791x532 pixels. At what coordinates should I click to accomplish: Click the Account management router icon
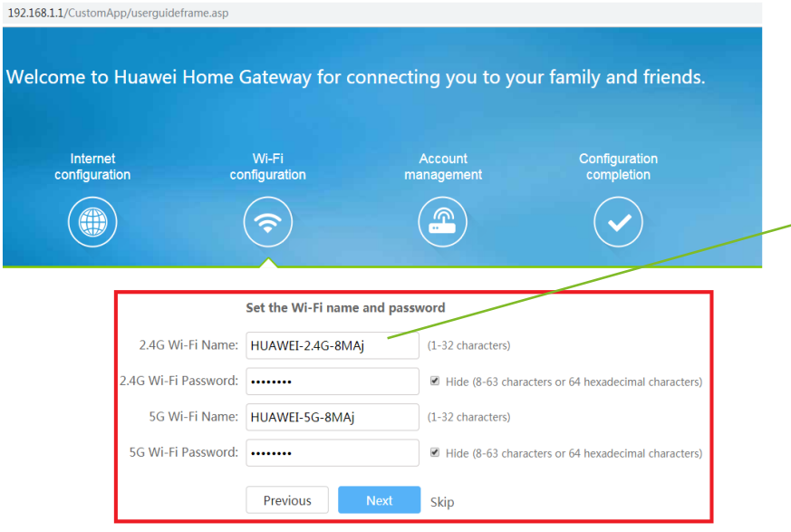click(x=443, y=222)
